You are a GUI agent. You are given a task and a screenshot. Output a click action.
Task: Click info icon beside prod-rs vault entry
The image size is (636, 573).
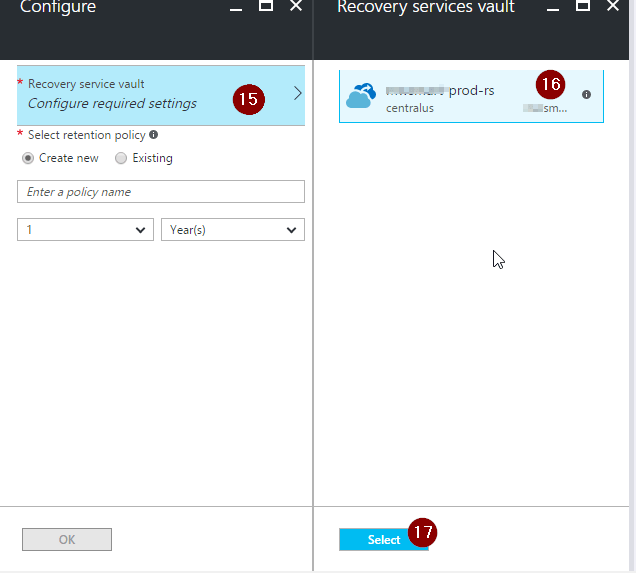click(x=586, y=94)
